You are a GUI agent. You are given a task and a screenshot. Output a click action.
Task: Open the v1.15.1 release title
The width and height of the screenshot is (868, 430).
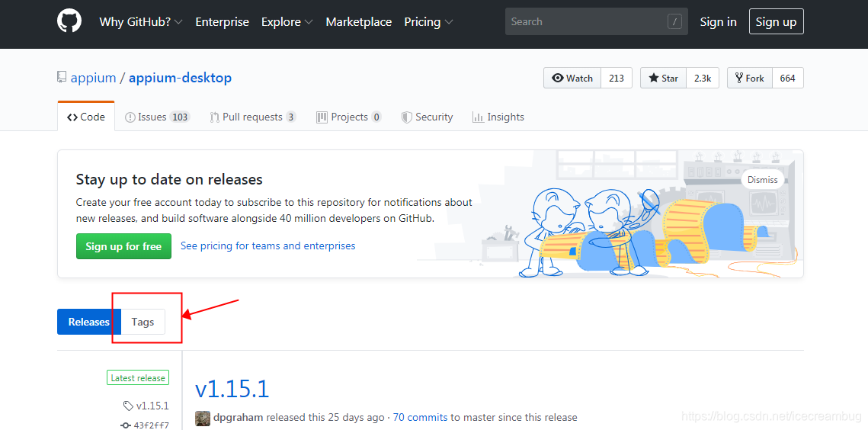[232, 389]
